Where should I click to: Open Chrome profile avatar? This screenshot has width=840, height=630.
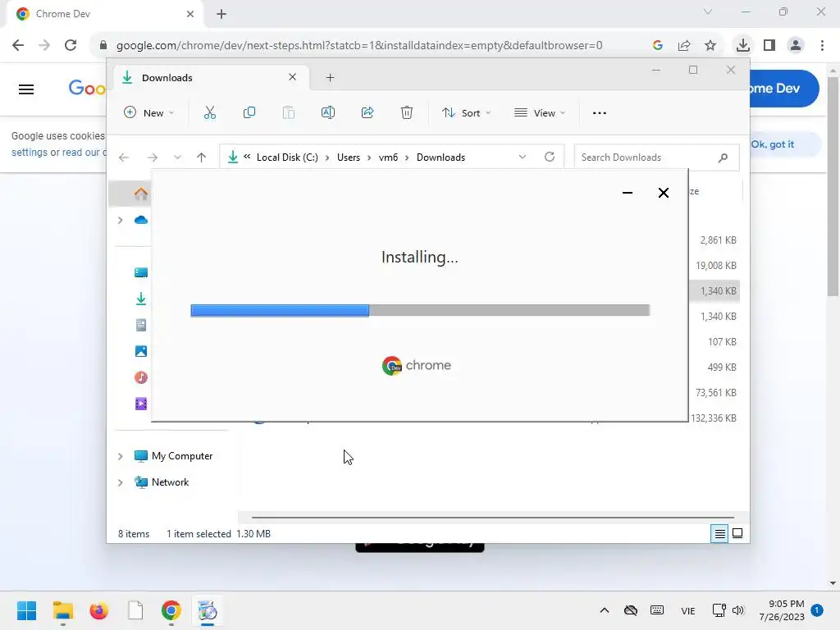(796, 45)
